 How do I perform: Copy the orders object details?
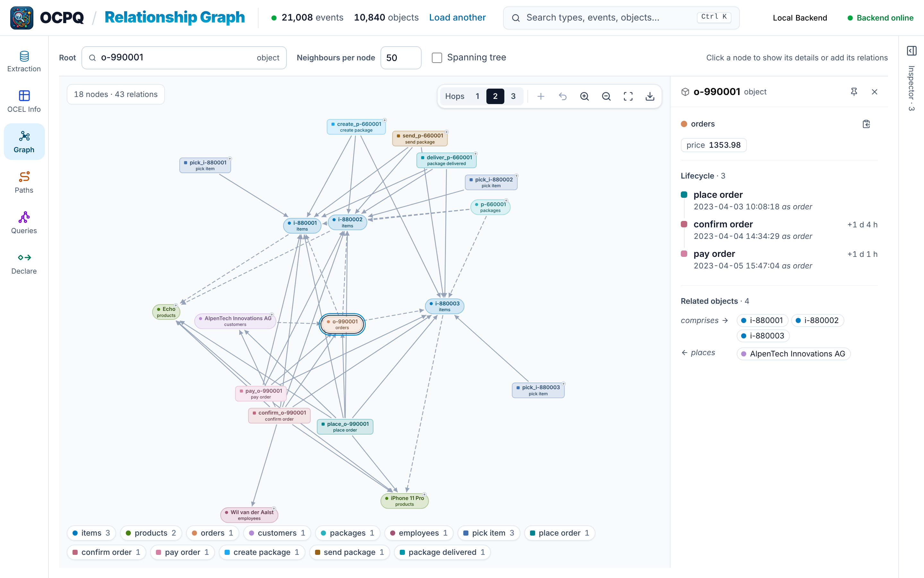click(x=866, y=124)
